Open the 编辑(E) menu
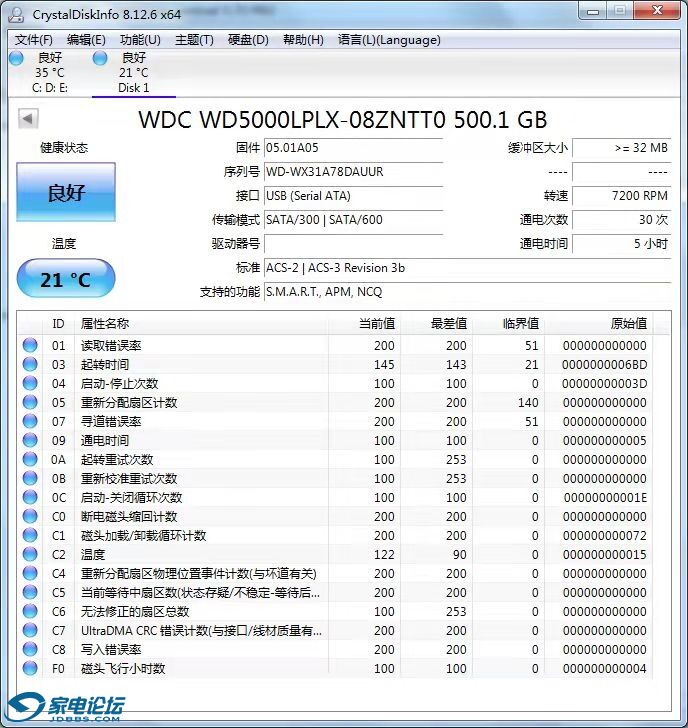688x728 pixels. tap(86, 40)
